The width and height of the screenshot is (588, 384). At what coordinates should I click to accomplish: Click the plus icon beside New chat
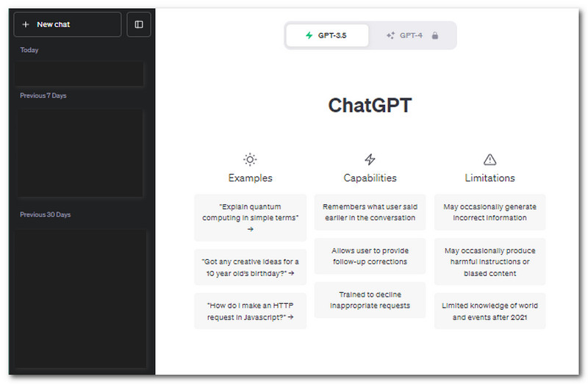(26, 24)
